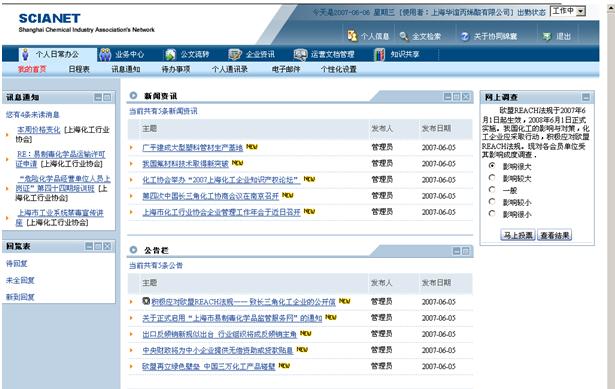Open the 全文检索 full-text search icon
This screenshot has width=615, height=389.
pyautogui.click(x=404, y=36)
